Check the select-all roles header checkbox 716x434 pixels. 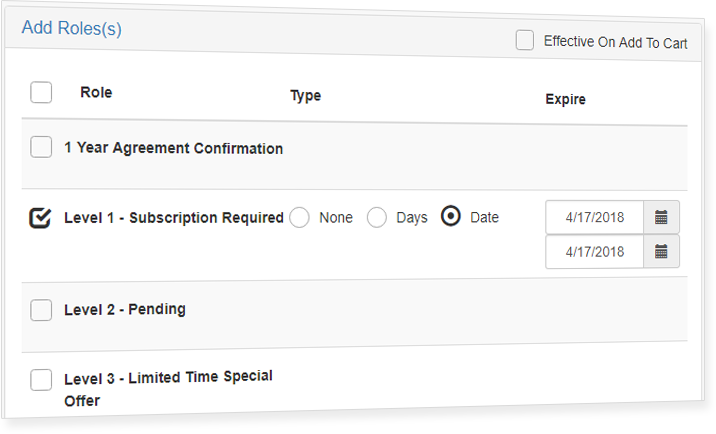point(41,92)
